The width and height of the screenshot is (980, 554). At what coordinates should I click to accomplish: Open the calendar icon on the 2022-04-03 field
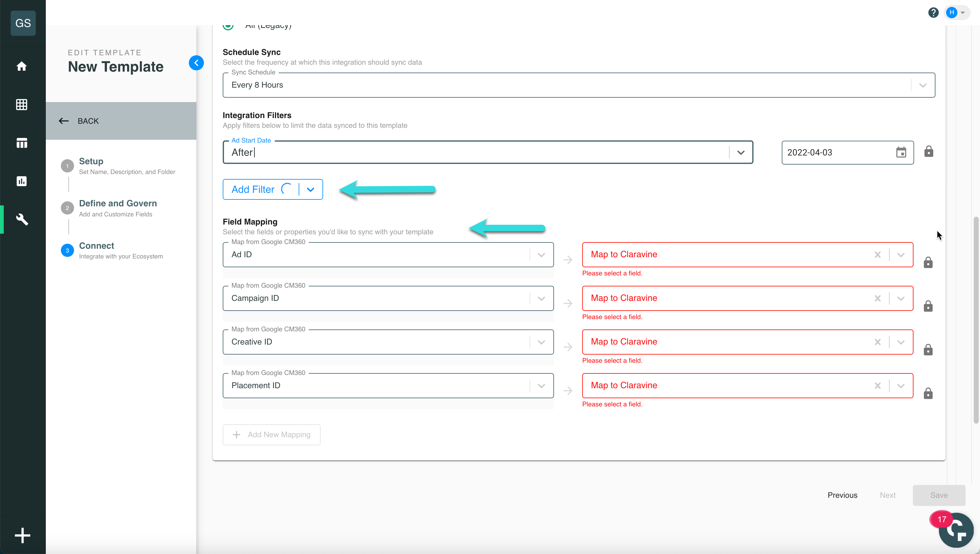tap(901, 152)
